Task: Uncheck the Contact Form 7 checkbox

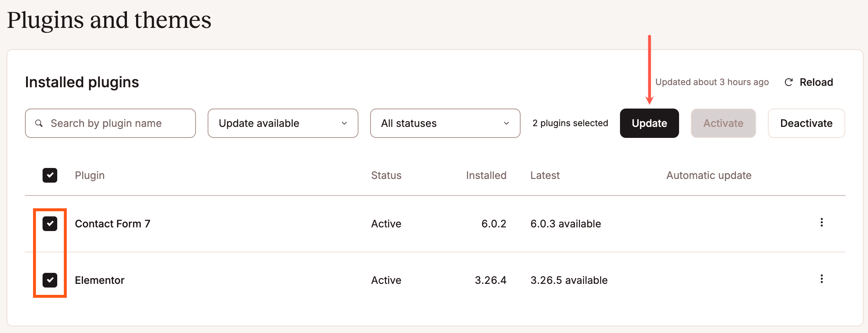Action: (x=50, y=224)
